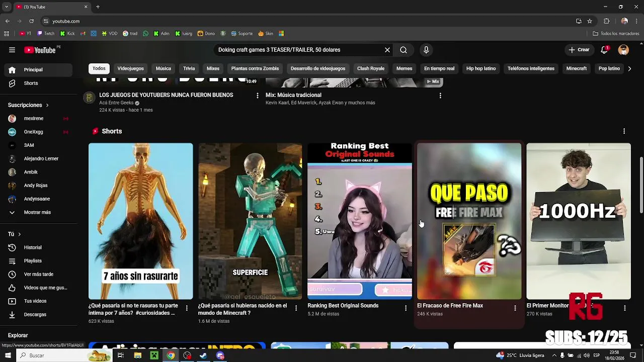644x362 pixels.
Task: Open Chrome from the taskbar
Action: (x=171, y=355)
